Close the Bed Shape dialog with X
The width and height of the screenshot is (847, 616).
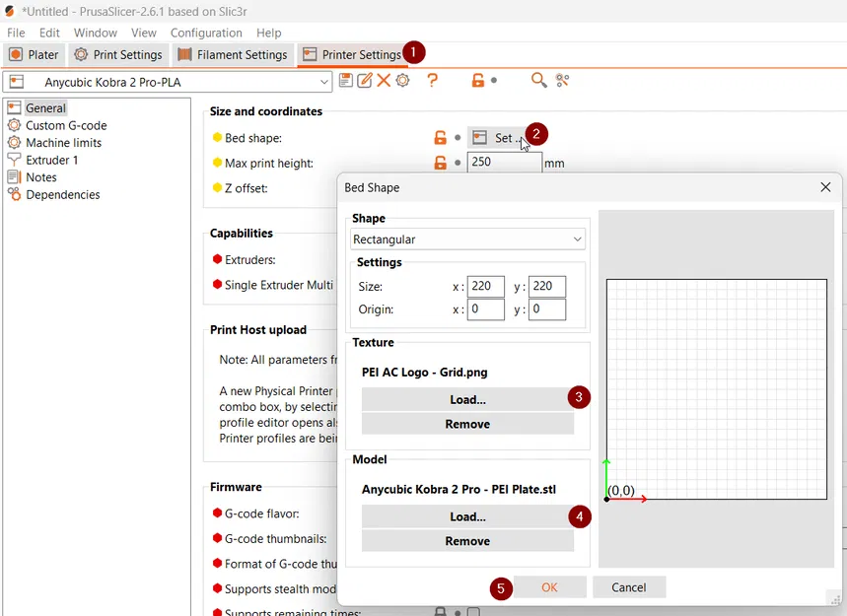[x=825, y=187]
